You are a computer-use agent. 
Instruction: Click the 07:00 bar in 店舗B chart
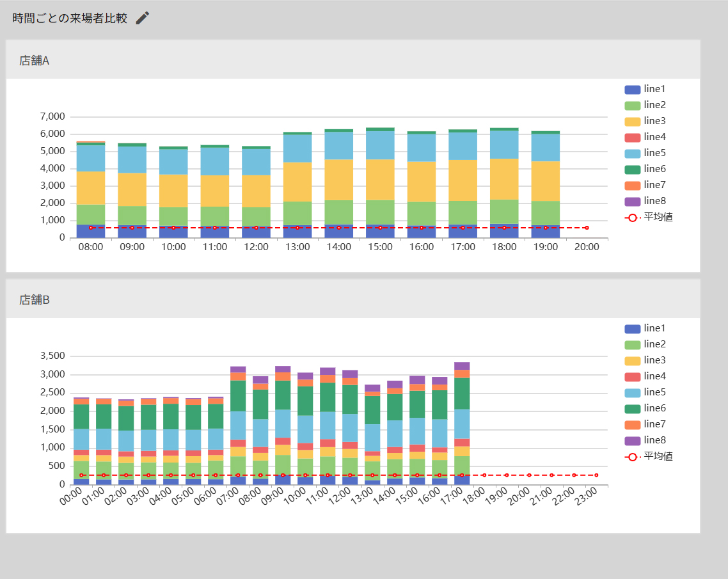pos(238,426)
